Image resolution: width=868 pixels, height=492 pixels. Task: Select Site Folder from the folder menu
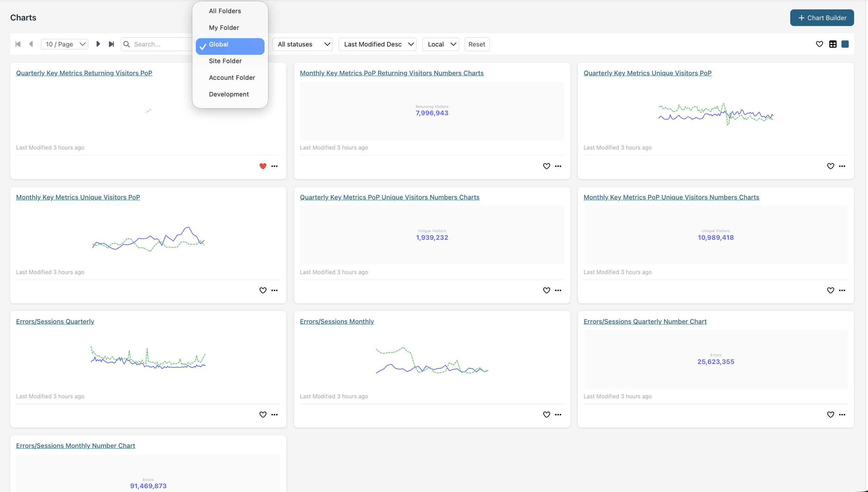[230, 61]
